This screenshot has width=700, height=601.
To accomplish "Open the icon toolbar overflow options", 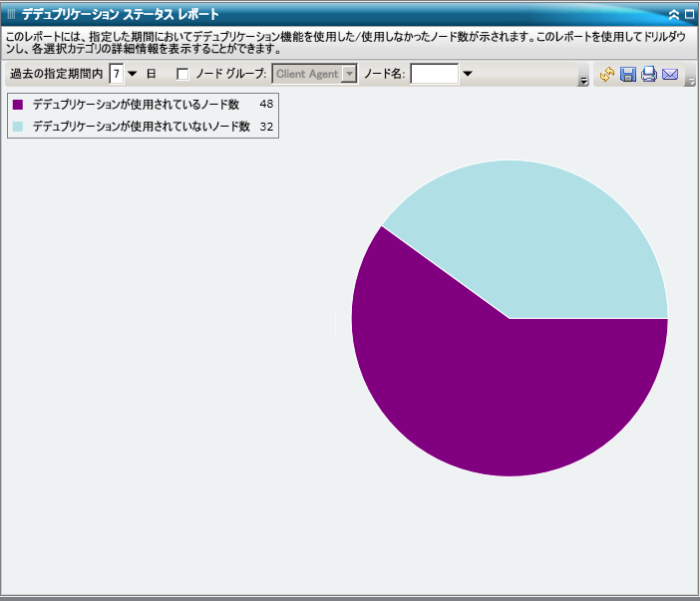I will click(690, 81).
